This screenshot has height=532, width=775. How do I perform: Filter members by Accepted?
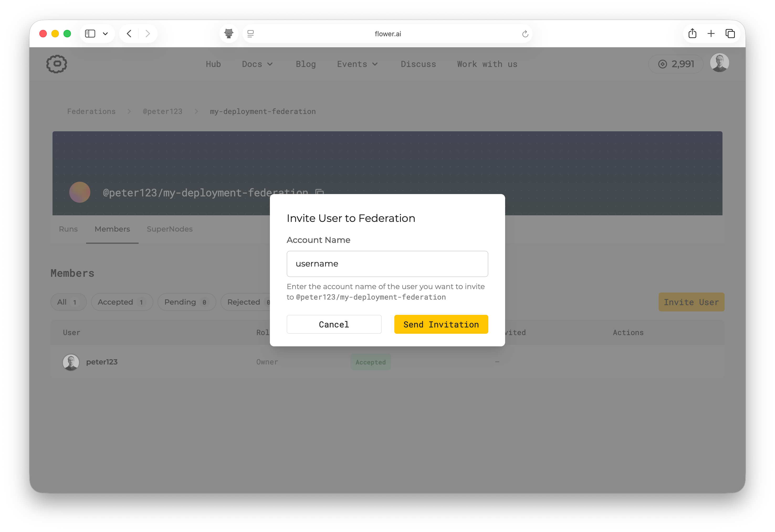(x=122, y=302)
